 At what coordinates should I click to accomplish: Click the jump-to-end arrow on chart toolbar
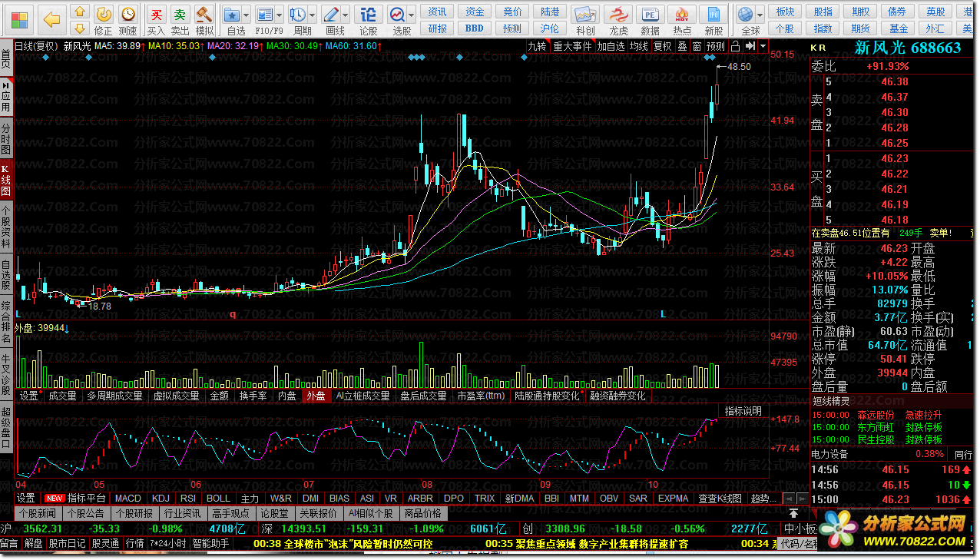[750, 46]
